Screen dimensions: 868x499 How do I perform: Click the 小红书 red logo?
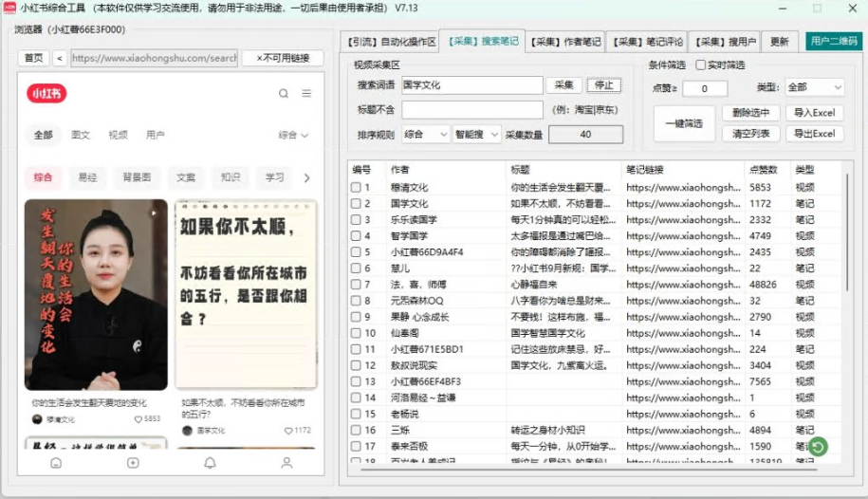click(47, 94)
